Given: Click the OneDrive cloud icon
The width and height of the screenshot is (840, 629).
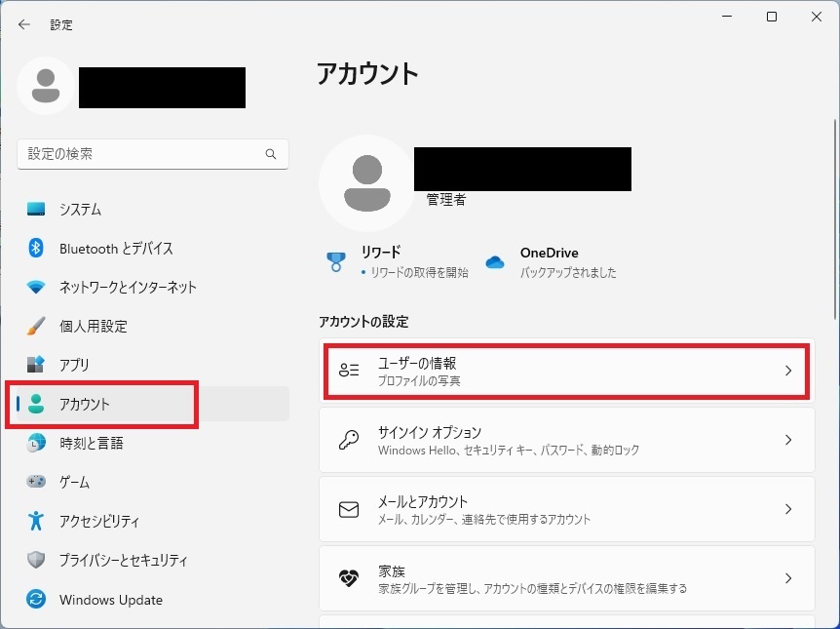Looking at the screenshot, I should click(x=494, y=262).
